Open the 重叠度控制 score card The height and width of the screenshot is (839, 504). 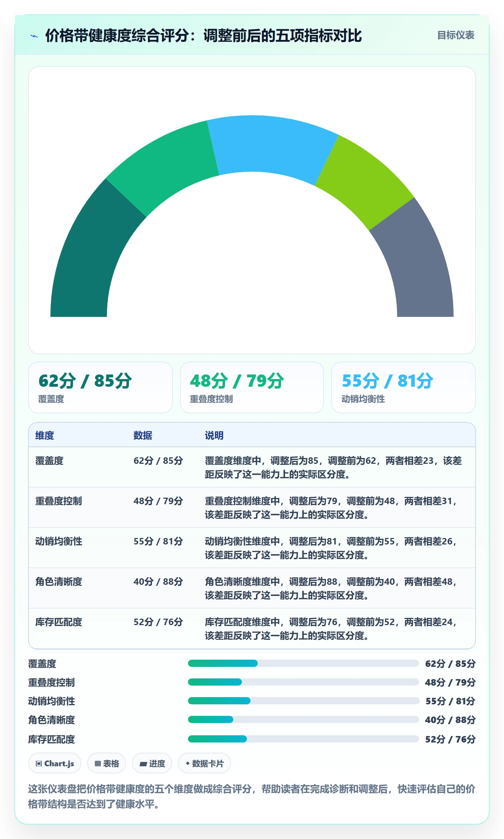(252, 387)
